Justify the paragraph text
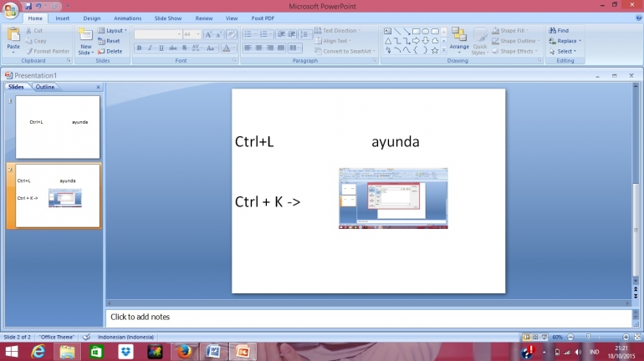This screenshot has width=644, height=361. click(281, 48)
